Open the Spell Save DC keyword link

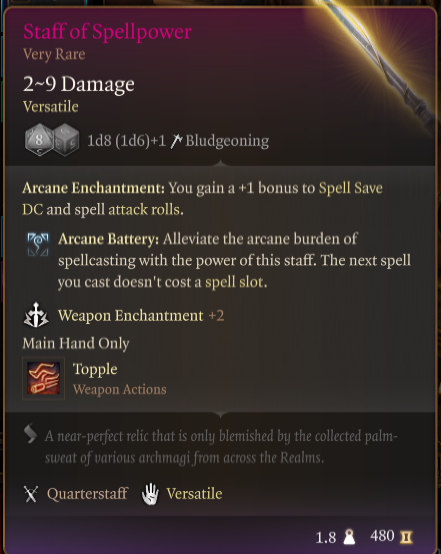coord(202,199)
